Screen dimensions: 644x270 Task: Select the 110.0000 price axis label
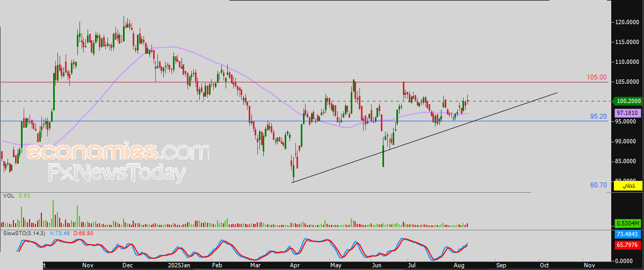pyautogui.click(x=628, y=62)
